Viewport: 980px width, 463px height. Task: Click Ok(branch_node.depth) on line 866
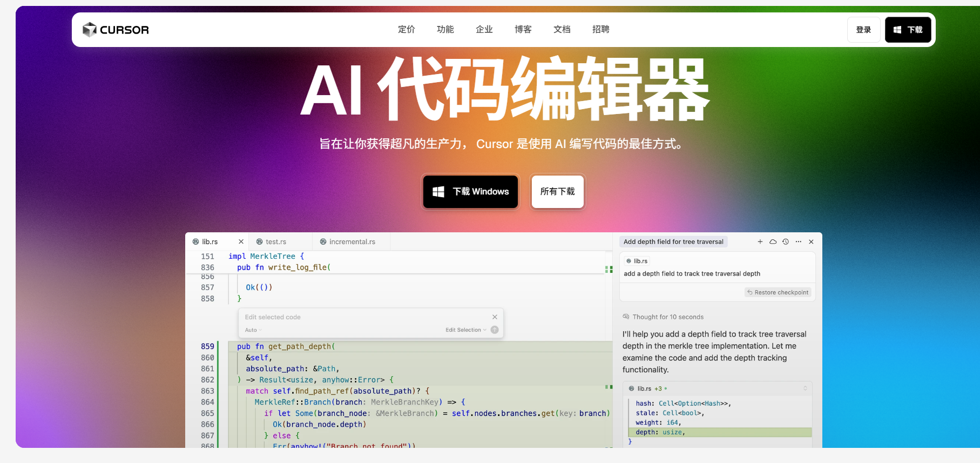(x=320, y=425)
